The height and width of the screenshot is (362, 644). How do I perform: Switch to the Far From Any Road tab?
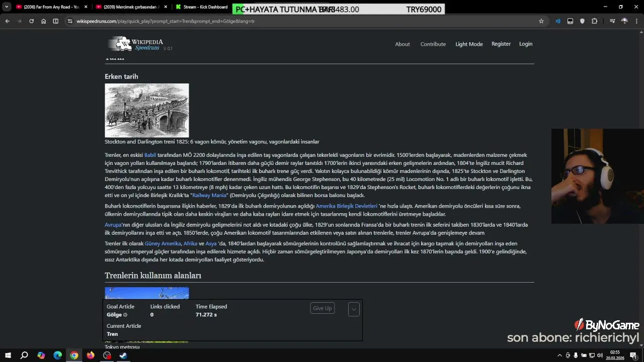click(48, 7)
